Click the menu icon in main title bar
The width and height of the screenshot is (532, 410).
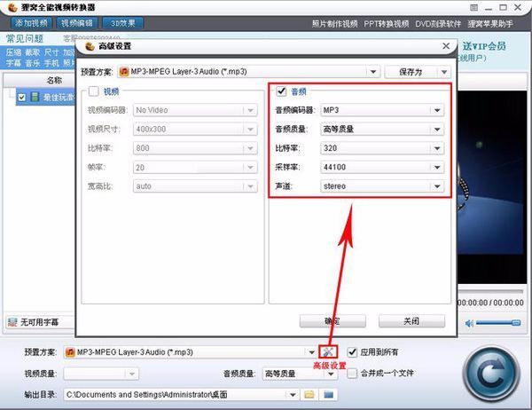474,7
